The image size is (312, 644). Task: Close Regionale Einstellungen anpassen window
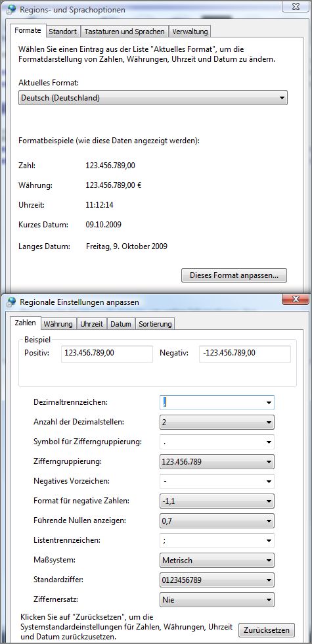295,299
